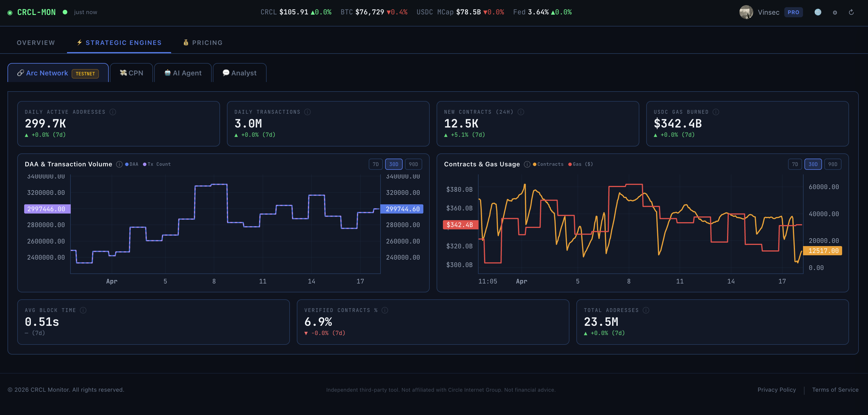Screen dimensions: 868x415
Task: Click info icon beside USDC Gas Burned
Action: pos(716,112)
